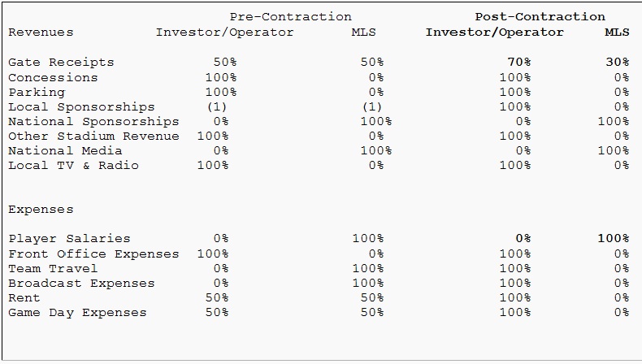Click the National Media row label
This screenshot has width=642, height=364.
[x=65, y=151]
